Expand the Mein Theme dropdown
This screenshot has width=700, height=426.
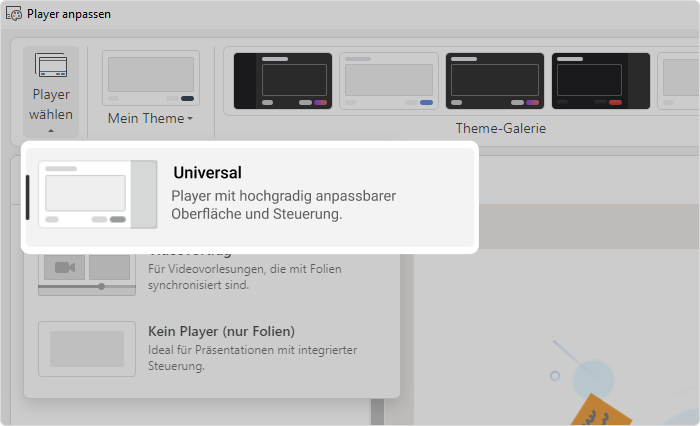point(150,118)
